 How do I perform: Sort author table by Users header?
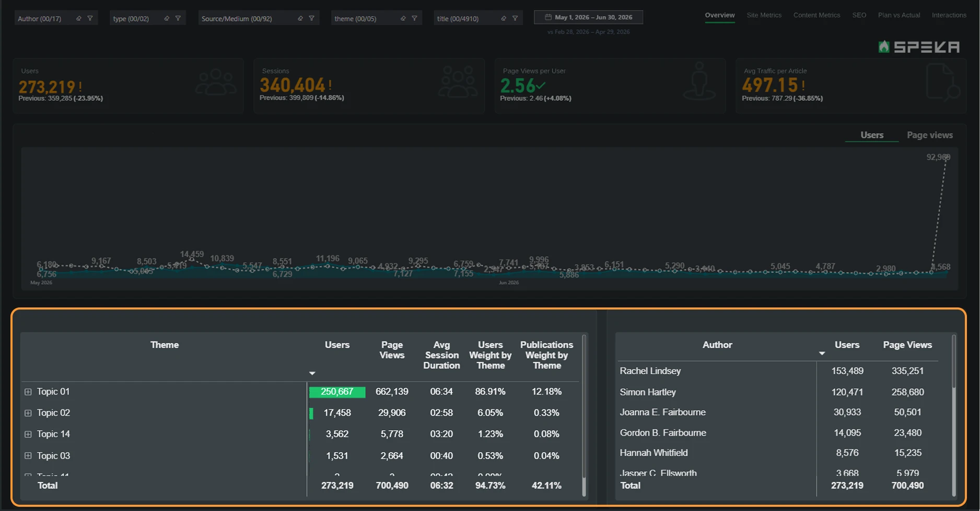coord(847,344)
